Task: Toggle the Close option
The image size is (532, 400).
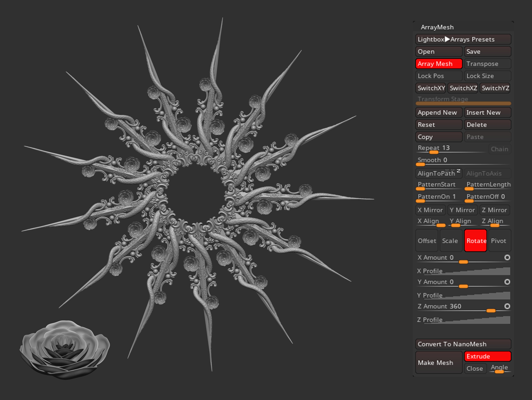Action: coord(475,368)
